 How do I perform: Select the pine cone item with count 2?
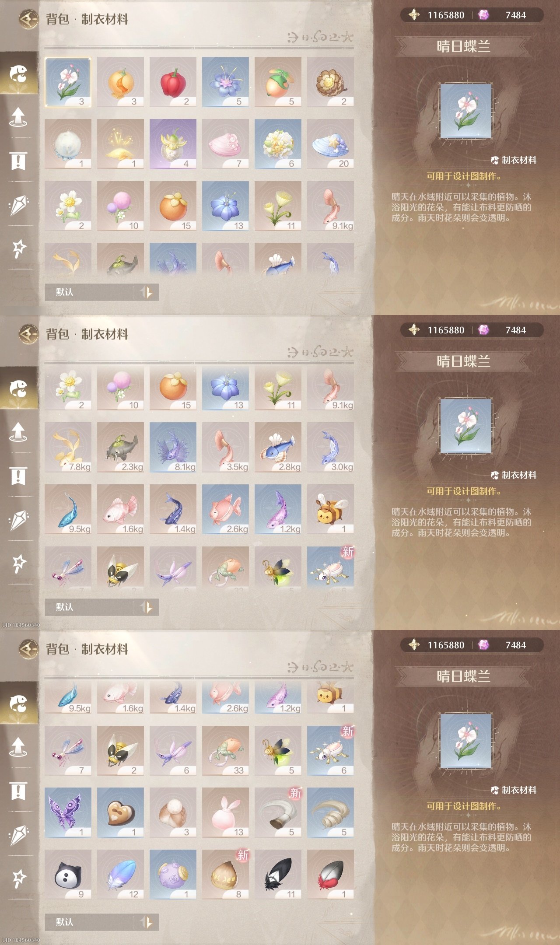(330, 82)
